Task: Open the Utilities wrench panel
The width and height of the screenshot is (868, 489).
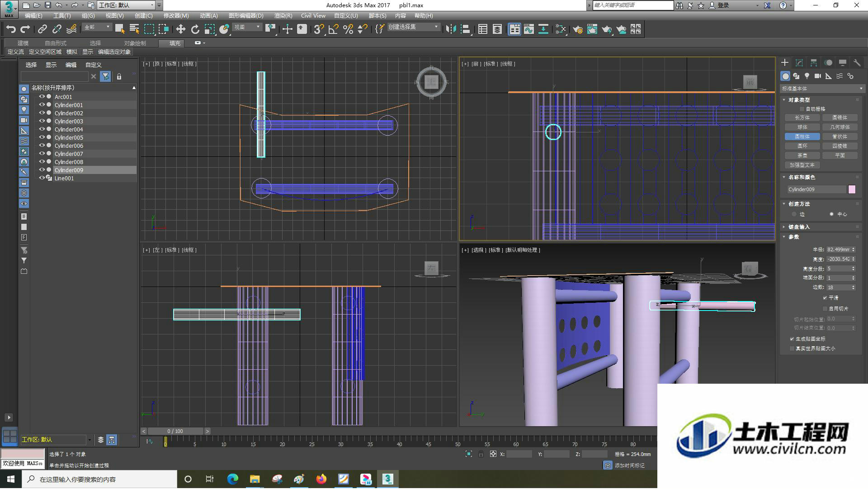Action: [x=857, y=63]
